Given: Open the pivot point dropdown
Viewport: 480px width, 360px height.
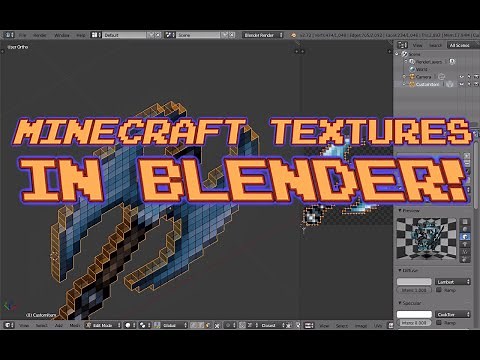Looking at the screenshot, I should click(144, 325).
